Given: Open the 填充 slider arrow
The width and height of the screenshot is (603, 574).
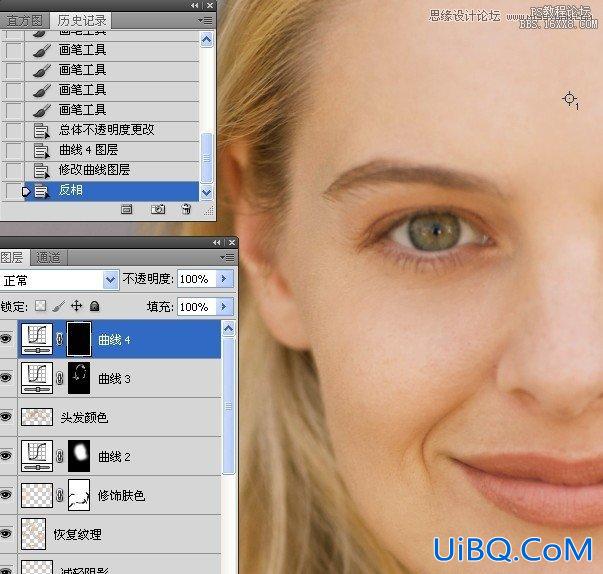Looking at the screenshot, I should pos(224,307).
